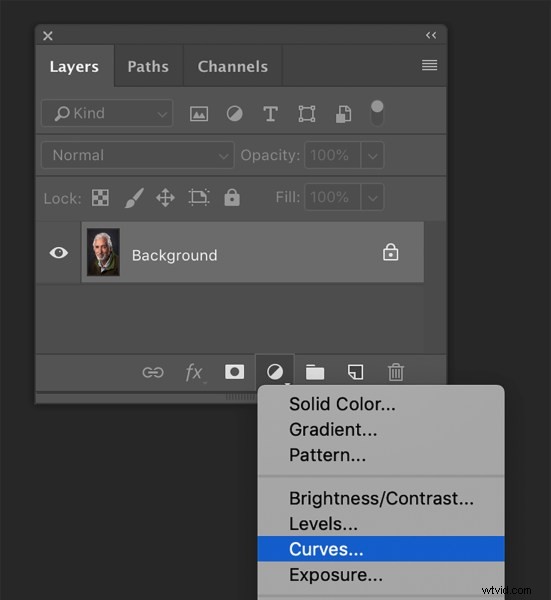The image size is (551, 600).
Task: Create a new group folder icon
Action: tap(315, 372)
